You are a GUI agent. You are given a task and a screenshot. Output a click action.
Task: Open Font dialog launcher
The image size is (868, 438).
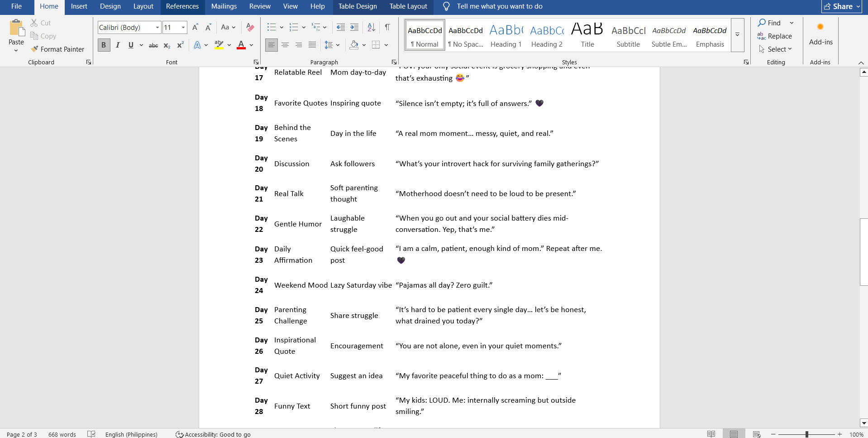pos(256,62)
